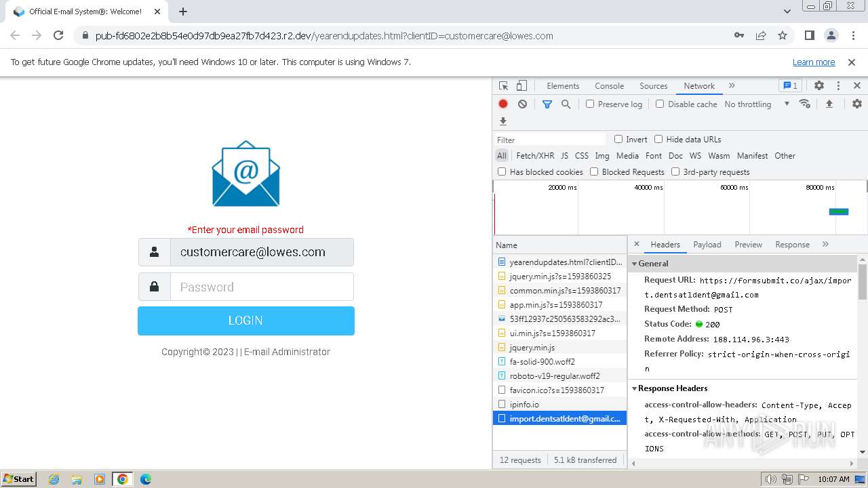Click the network Filter text box

(551, 140)
